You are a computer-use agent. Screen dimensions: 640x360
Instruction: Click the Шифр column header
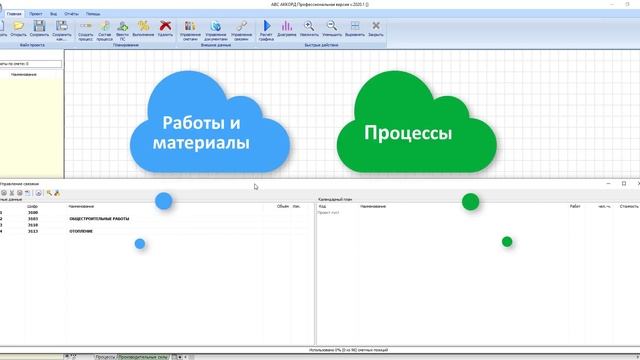coord(33,207)
